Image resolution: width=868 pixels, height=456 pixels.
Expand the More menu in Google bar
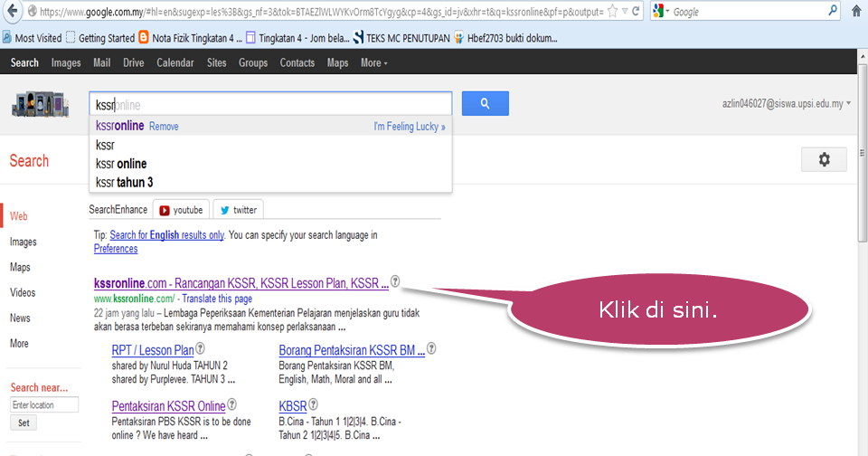pos(373,63)
